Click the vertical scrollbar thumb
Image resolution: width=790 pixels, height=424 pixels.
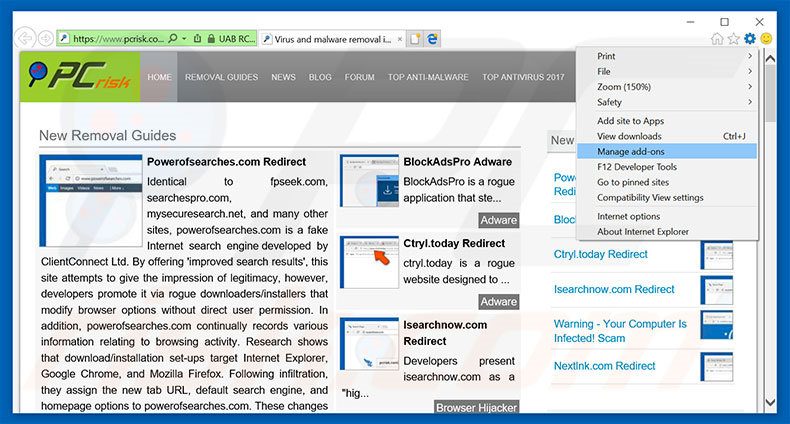click(770, 93)
